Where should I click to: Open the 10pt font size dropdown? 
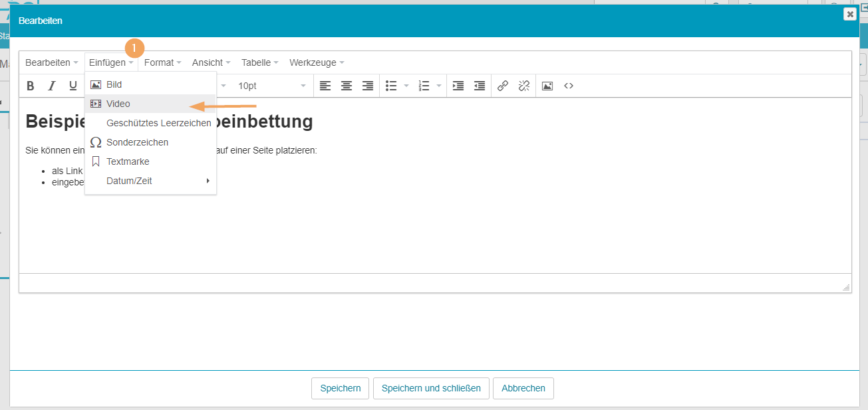(x=271, y=86)
